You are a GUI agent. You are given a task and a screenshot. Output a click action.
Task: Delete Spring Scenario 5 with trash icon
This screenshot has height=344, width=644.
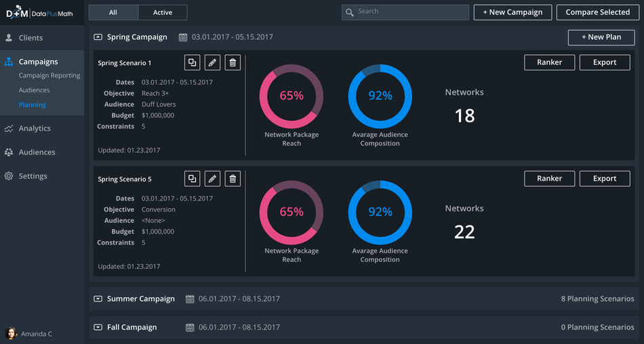click(233, 179)
